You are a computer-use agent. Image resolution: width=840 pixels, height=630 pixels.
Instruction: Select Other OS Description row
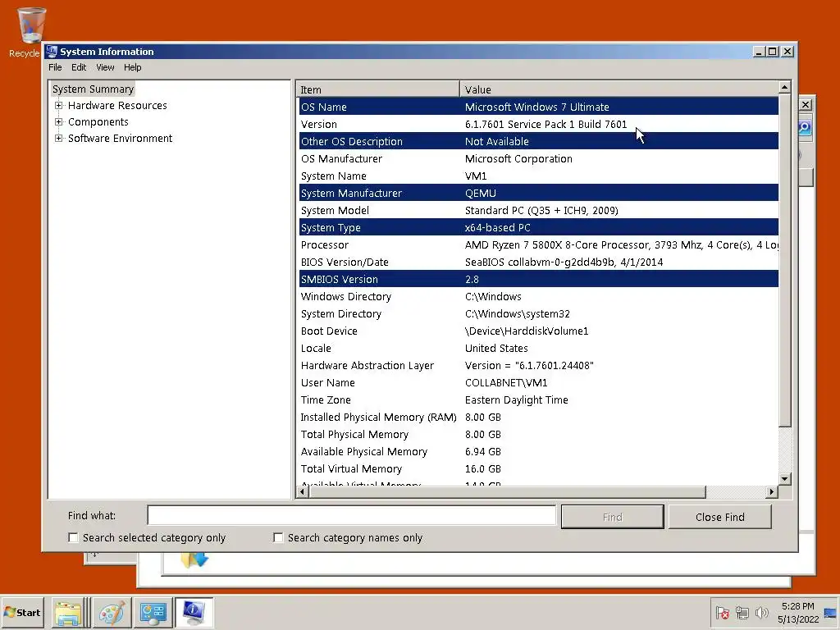[x=538, y=141]
